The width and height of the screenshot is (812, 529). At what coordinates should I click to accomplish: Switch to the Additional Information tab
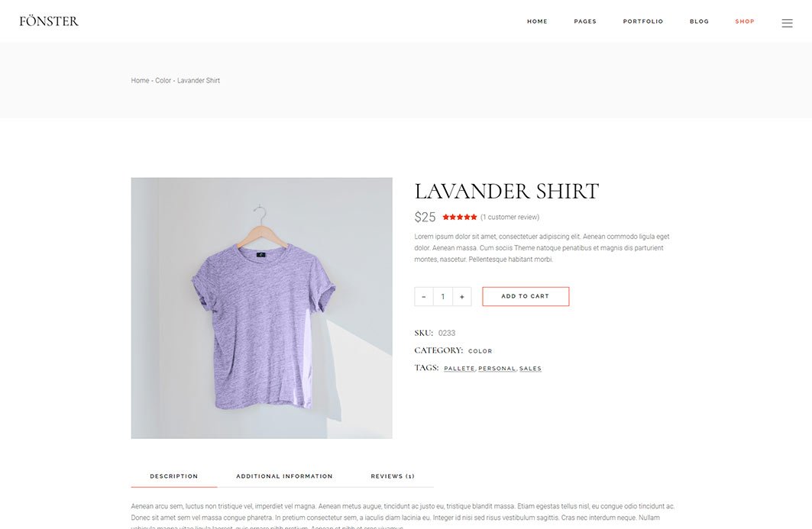(284, 476)
